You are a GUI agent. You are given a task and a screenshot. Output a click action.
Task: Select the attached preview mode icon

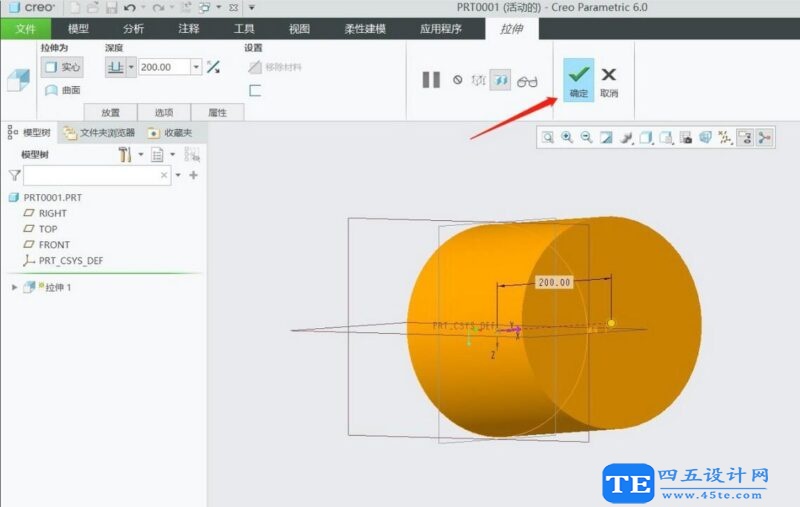point(500,80)
